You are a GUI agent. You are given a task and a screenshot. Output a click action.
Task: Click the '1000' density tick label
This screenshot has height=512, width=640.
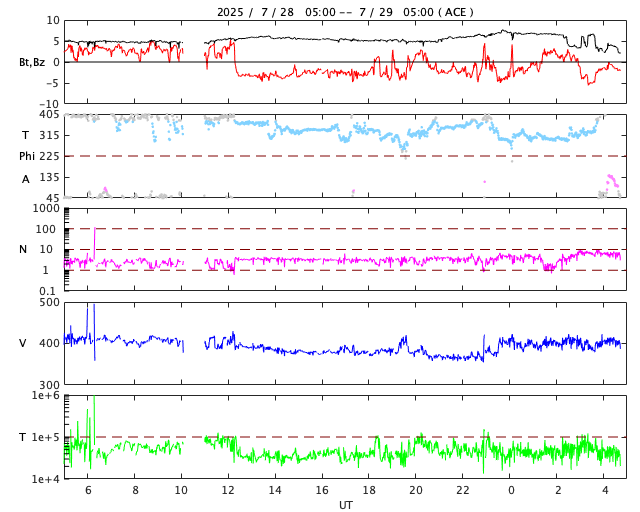[x=46, y=208]
